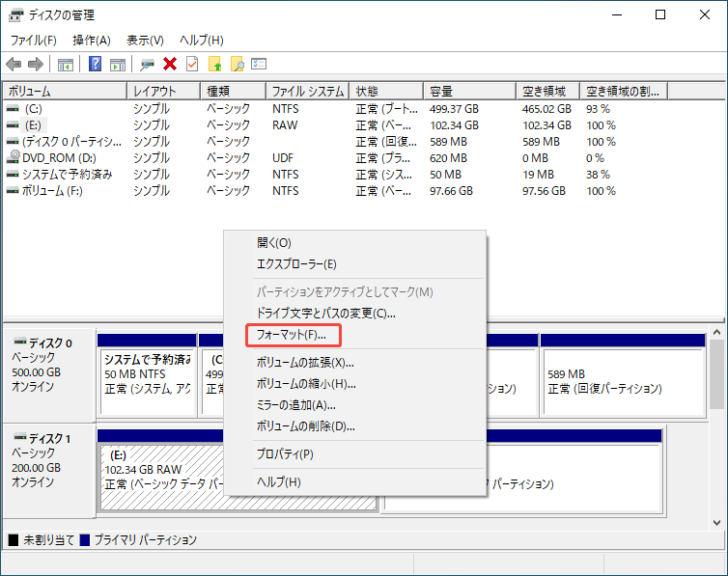Click the 未割り当て black legend swatch

tap(14, 540)
